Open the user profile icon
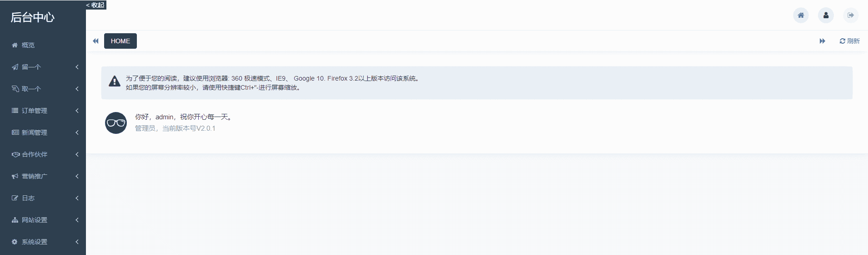Viewport: 868px width, 255px height. [826, 15]
